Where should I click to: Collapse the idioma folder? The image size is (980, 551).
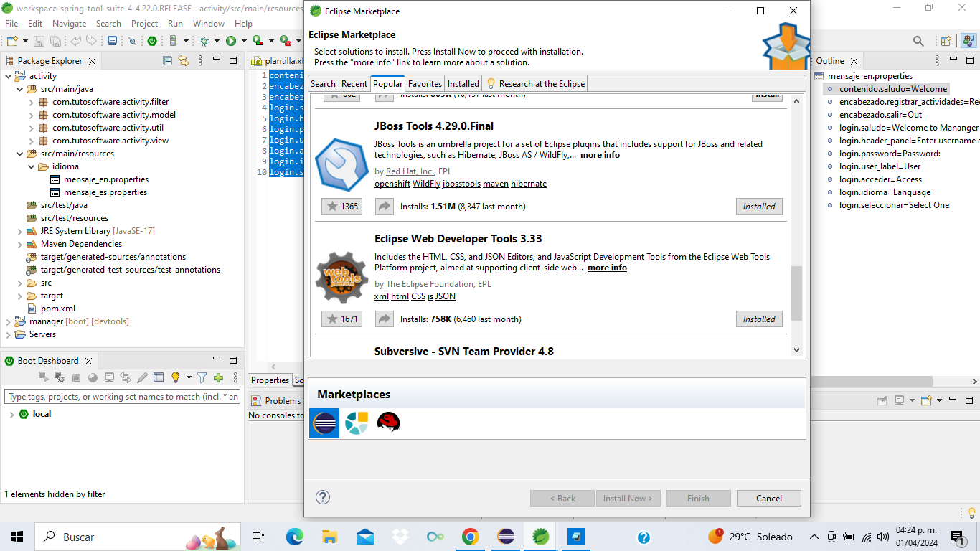coord(32,166)
